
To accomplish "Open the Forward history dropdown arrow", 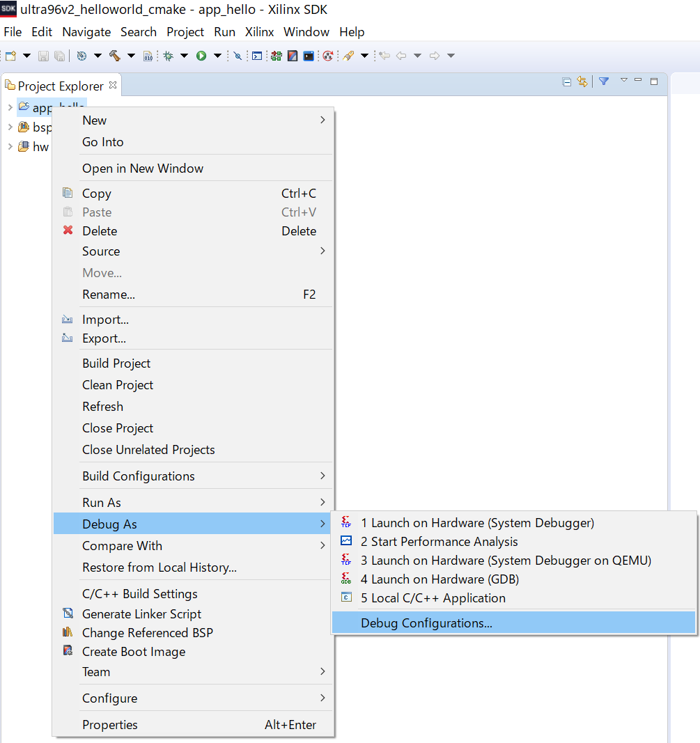I will (x=451, y=56).
